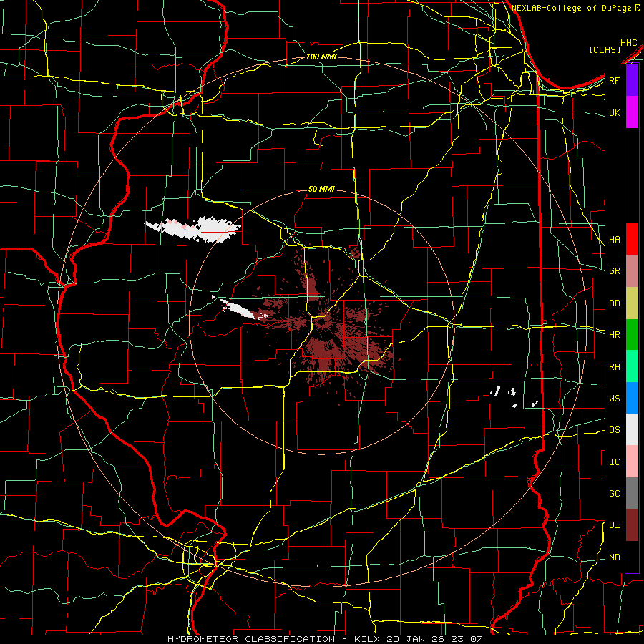
Task: Click the BD legend label
Action: click(x=615, y=303)
